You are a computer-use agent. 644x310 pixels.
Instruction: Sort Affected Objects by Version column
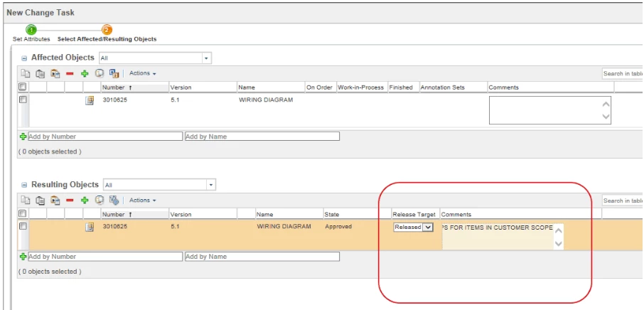click(203, 87)
